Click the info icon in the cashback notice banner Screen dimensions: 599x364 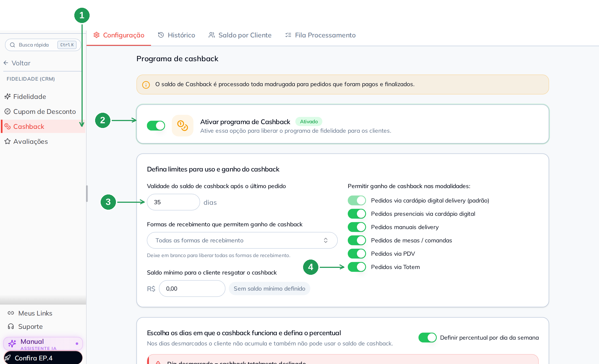point(146,84)
